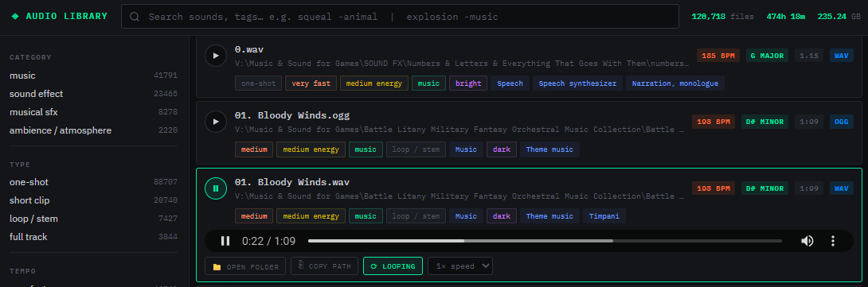The width and height of the screenshot is (868, 287).
Task: Click the AUDIO LIBRARY title text
Action: pyautogui.click(x=66, y=16)
